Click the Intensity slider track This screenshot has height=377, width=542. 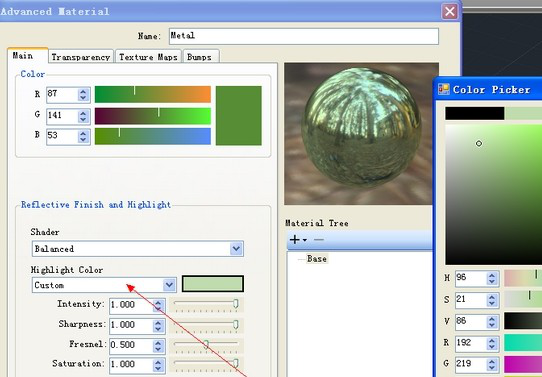(x=206, y=304)
